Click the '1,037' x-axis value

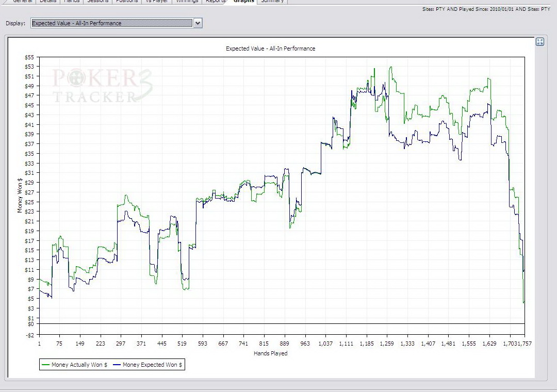click(325, 344)
